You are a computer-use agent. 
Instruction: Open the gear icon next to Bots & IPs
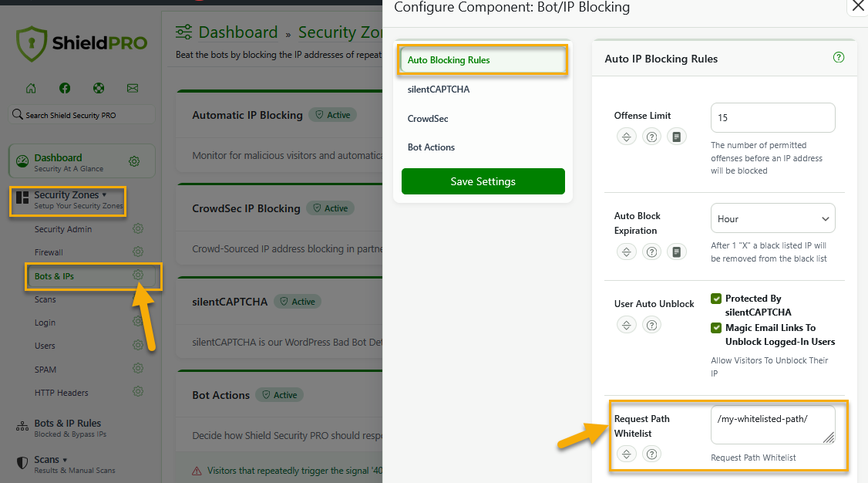pyautogui.click(x=137, y=275)
